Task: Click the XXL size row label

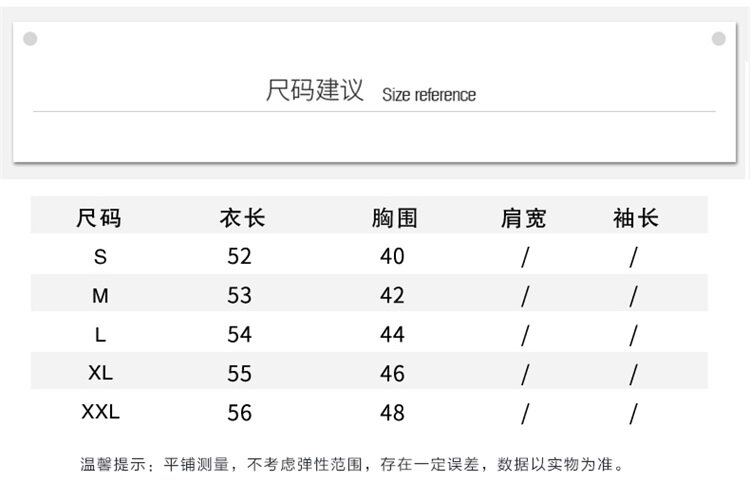Action: (100, 411)
